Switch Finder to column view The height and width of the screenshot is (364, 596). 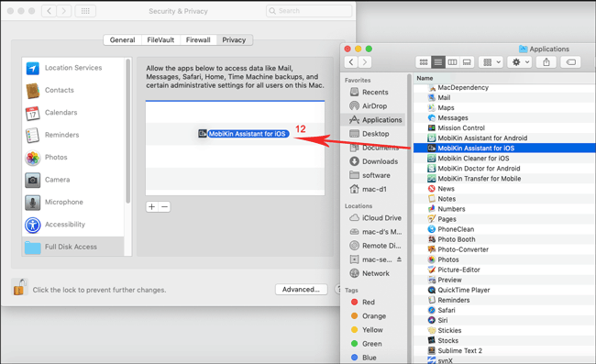tap(452, 62)
